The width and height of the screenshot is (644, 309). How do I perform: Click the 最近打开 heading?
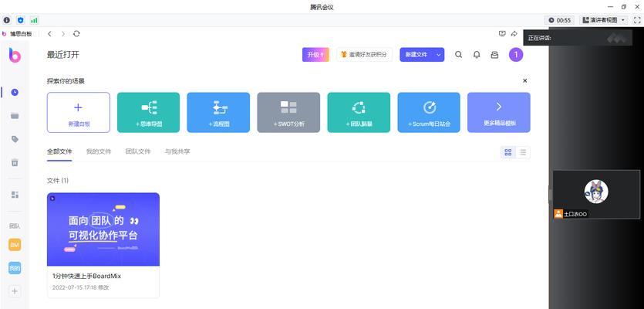62,55
